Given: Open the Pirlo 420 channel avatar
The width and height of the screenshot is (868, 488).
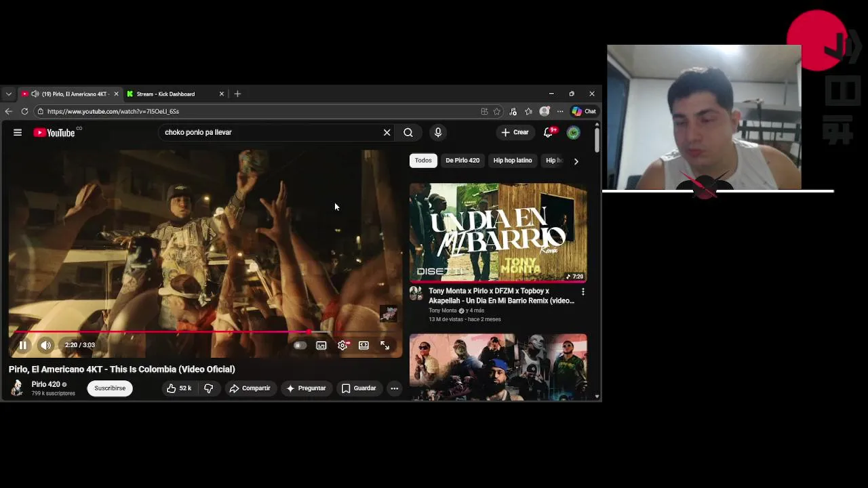Looking at the screenshot, I should click(17, 388).
